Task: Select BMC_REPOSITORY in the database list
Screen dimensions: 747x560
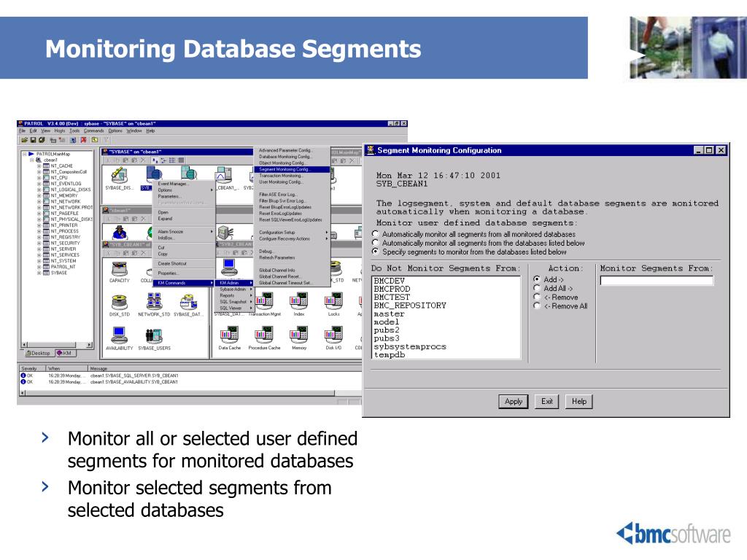Action: click(x=410, y=306)
